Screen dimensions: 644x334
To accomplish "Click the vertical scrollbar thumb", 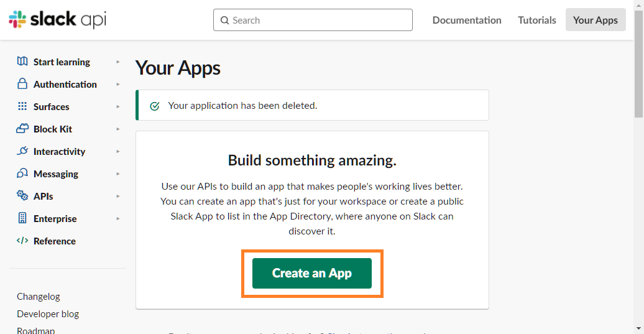I will [638, 63].
